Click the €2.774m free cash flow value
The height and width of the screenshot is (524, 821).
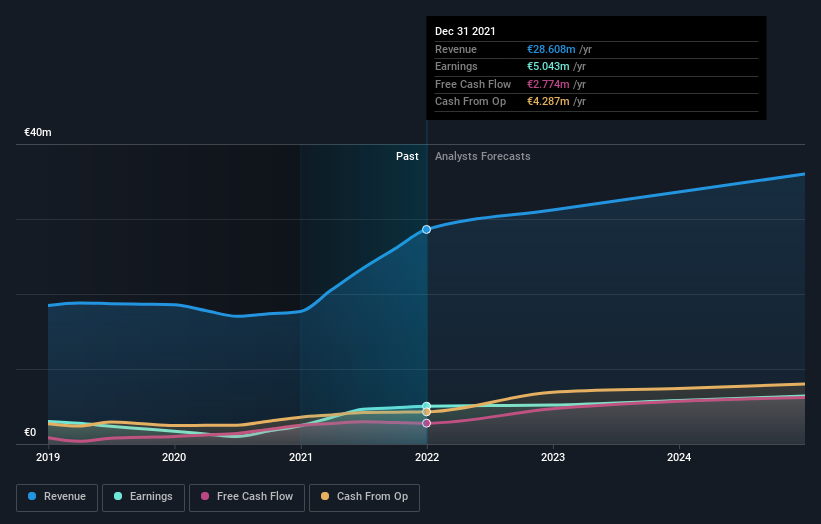click(x=548, y=84)
